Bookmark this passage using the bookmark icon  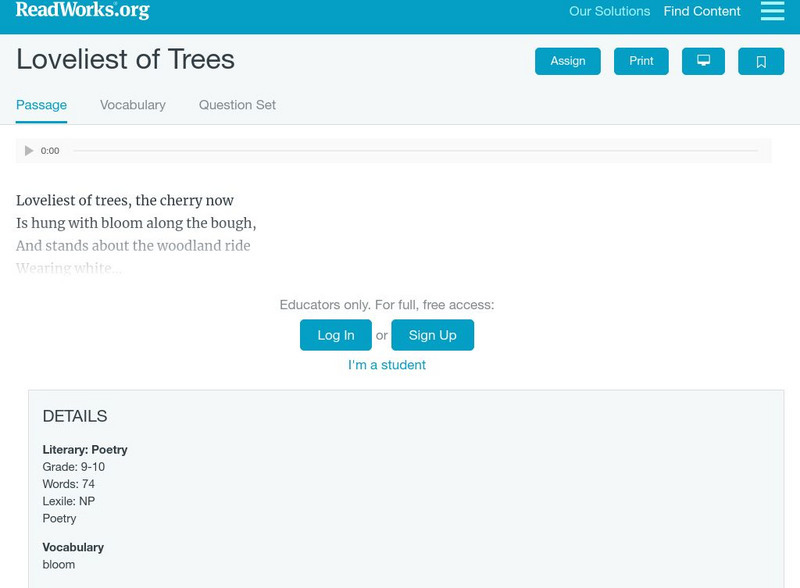[x=762, y=60]
